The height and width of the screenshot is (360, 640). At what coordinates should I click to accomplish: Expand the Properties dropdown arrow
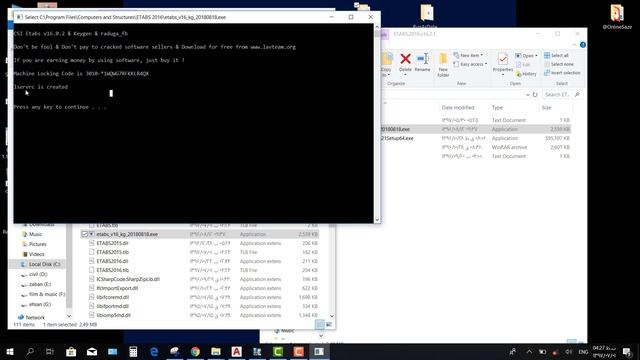pyautogui.click(x=502, y=75)
